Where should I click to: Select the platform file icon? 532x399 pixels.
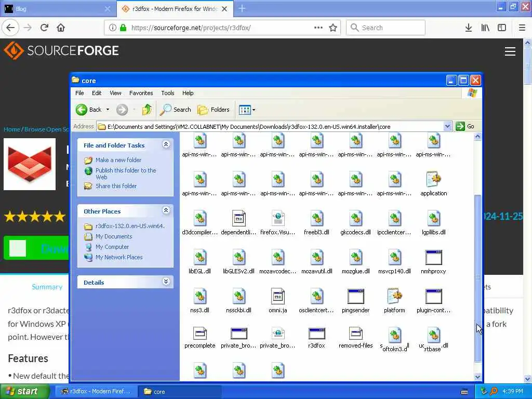tap(394, 296)
